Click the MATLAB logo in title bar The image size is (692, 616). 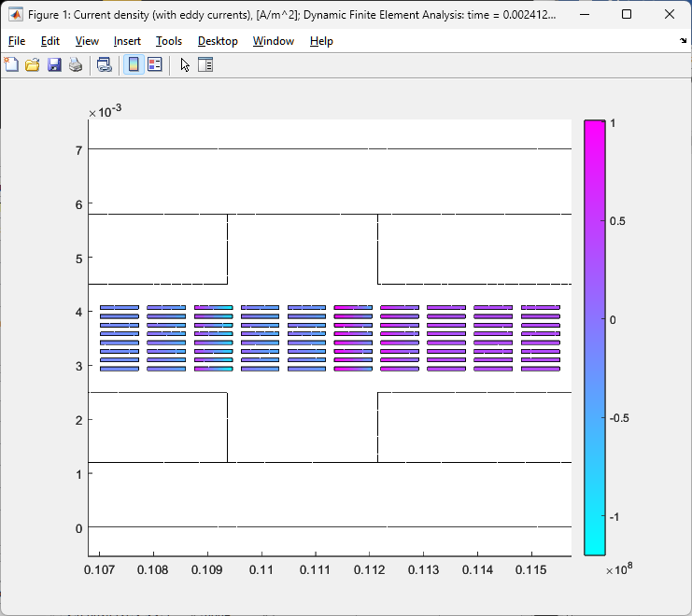click(16, 15)
